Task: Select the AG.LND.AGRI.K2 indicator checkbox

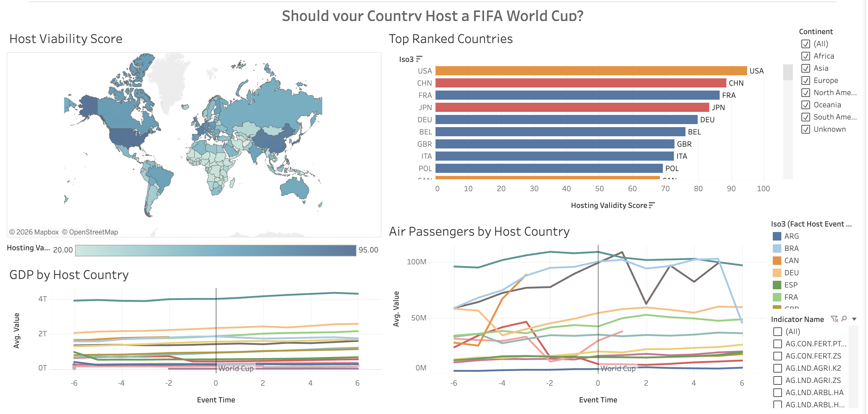Action: point(777,368)
